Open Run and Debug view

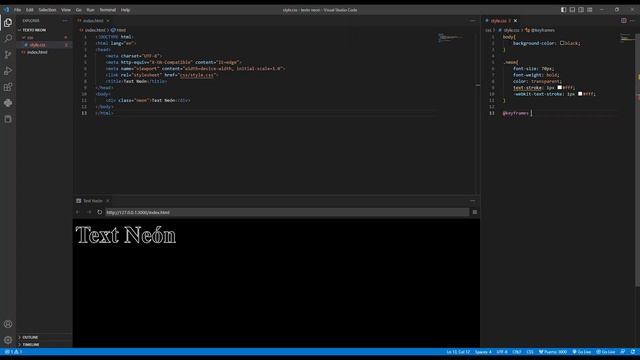pos(8,71)
